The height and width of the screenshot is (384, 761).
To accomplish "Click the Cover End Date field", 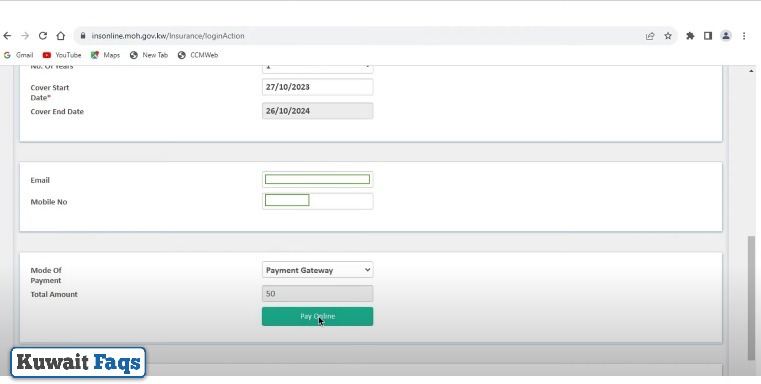I will coord(317,111).
